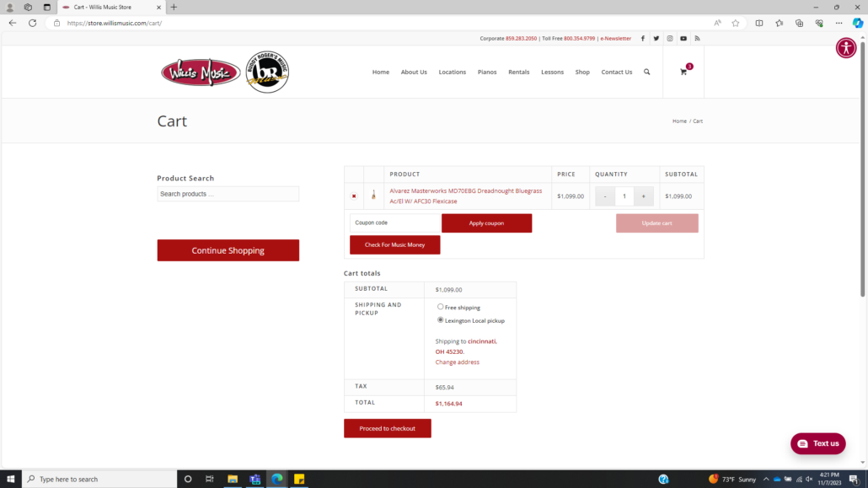Go to the Home menu item
868x488 pixels.
[381, 72]
